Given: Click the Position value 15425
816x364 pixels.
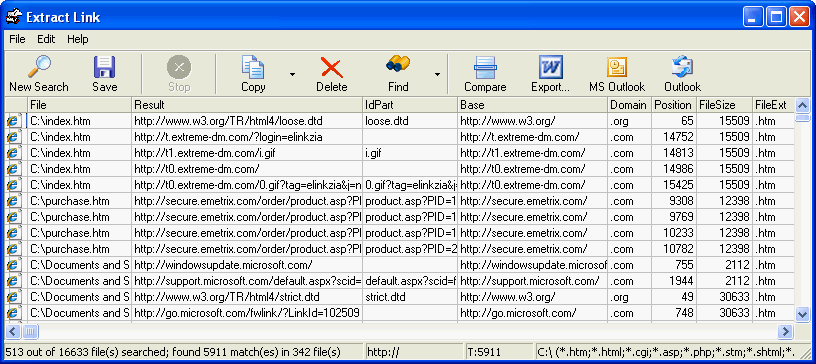Looking at the screenshot, I should point(674,185).
